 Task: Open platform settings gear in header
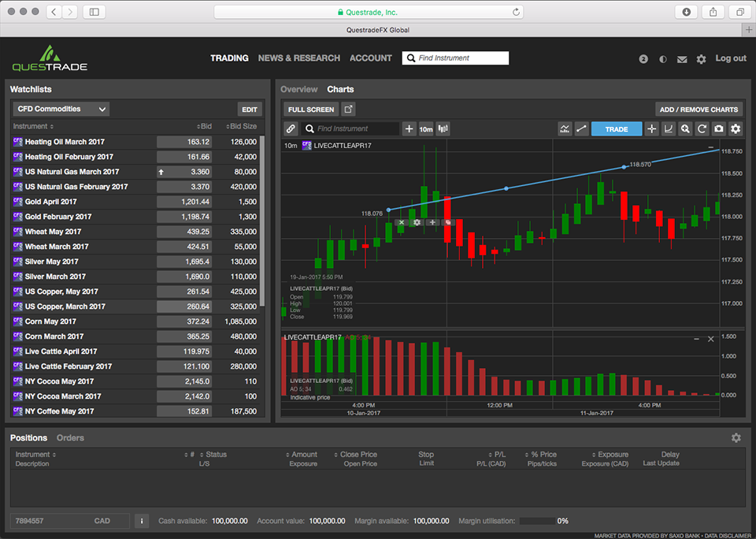pyautogui.click(x=701, y=59)
